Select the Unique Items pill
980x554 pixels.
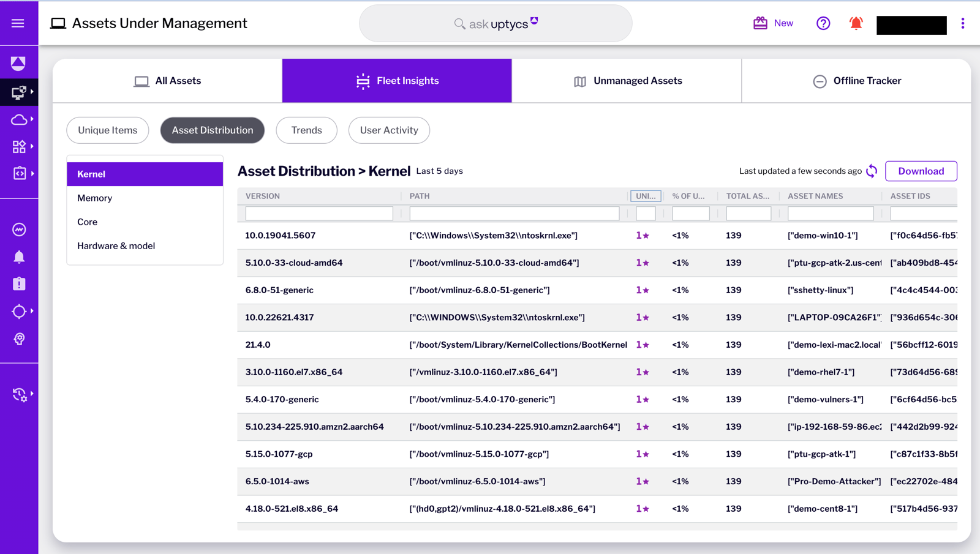pyautogui.click(x=108, y=130)
